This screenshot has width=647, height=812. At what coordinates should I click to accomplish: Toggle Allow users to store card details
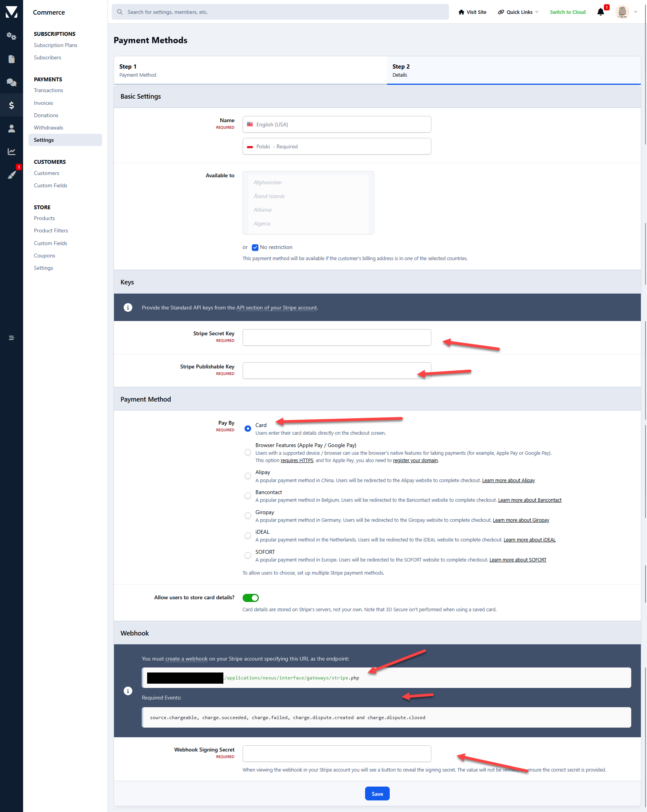coord(251,598)
